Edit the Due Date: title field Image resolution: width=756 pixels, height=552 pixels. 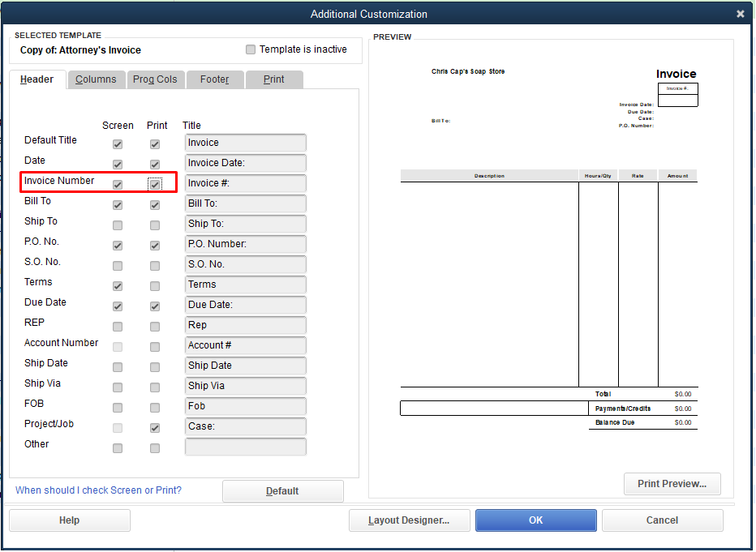click(246, 305)
